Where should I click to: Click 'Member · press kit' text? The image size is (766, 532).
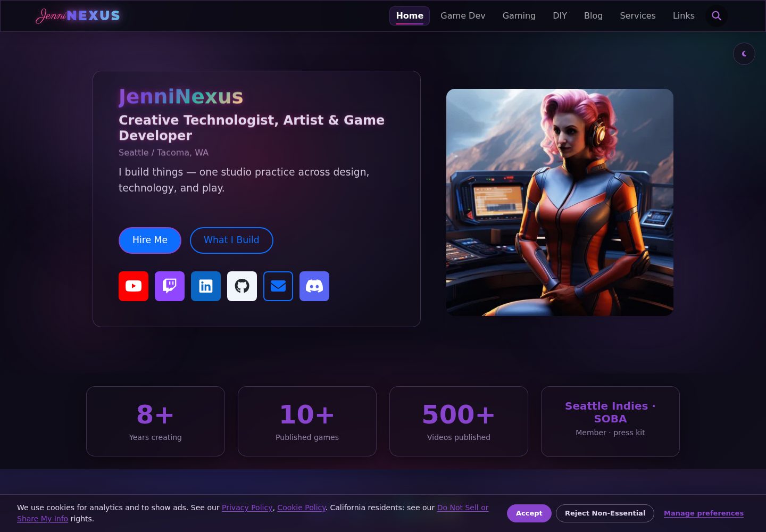610,433
